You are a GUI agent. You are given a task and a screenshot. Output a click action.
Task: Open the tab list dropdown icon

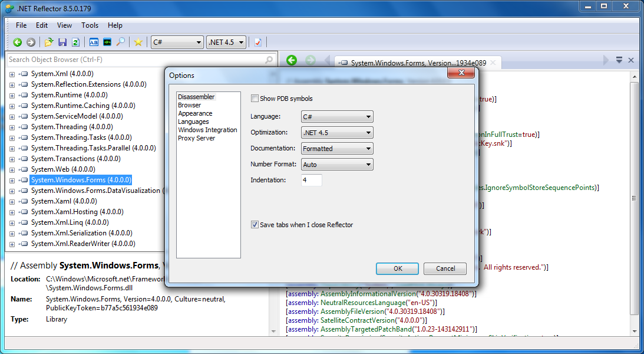(619, 60)
